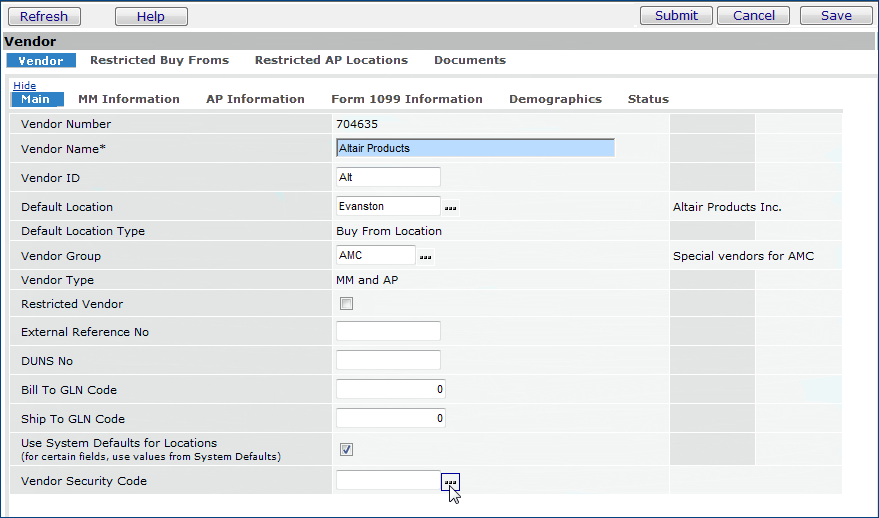Open the AP Information tab

click(x=255, y=99)
